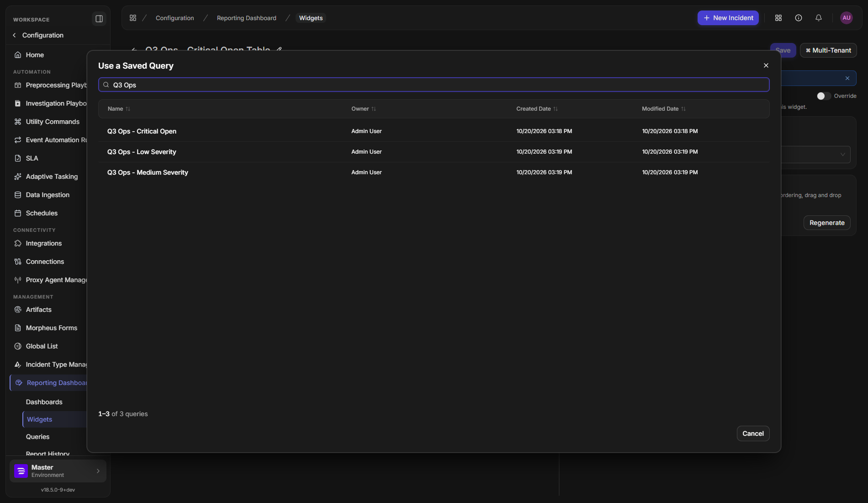
Task: Click the New Incident button
Action: [x=728, y=18]
